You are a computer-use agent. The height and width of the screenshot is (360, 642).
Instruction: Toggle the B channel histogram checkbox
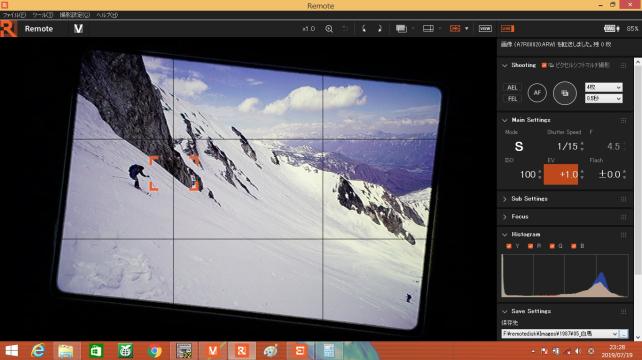click(574, 246)
